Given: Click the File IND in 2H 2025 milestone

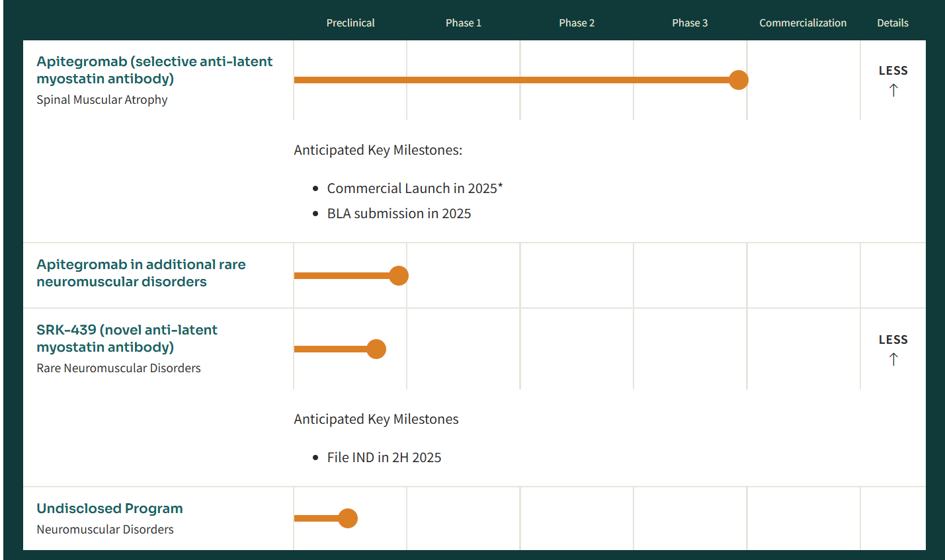Looking at the screenshot, I should (x=384, y=458).
